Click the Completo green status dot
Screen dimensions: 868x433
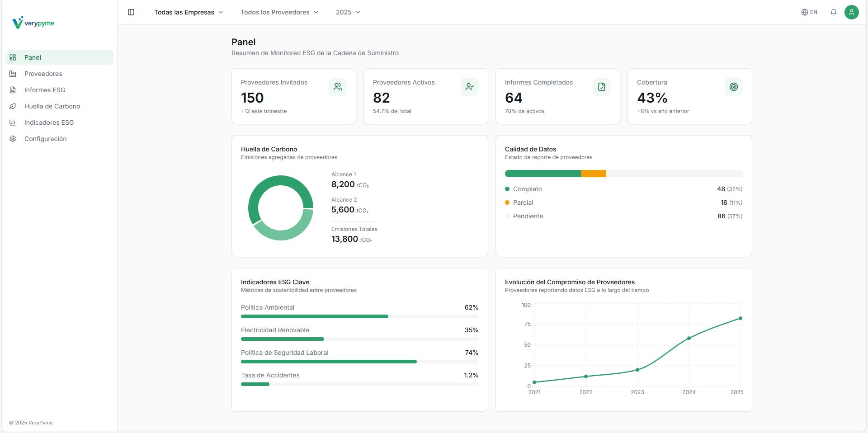(x=507, y=189)
